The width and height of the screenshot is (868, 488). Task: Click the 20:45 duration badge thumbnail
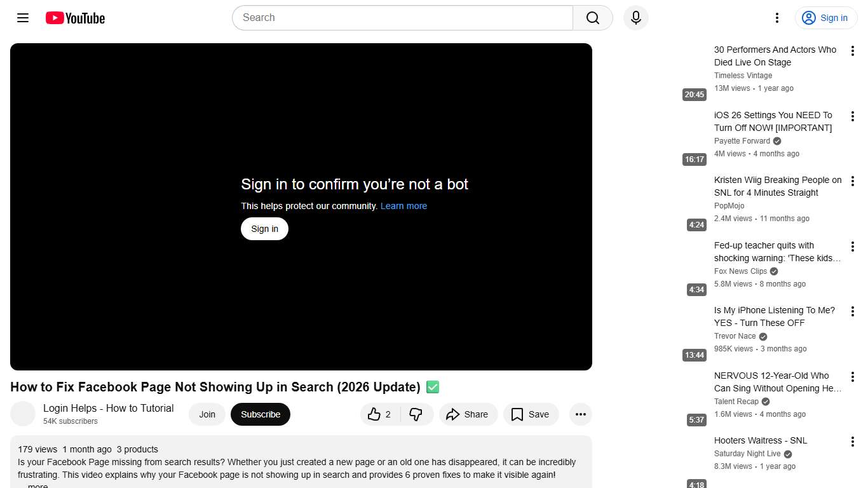(x=694, y=94)
